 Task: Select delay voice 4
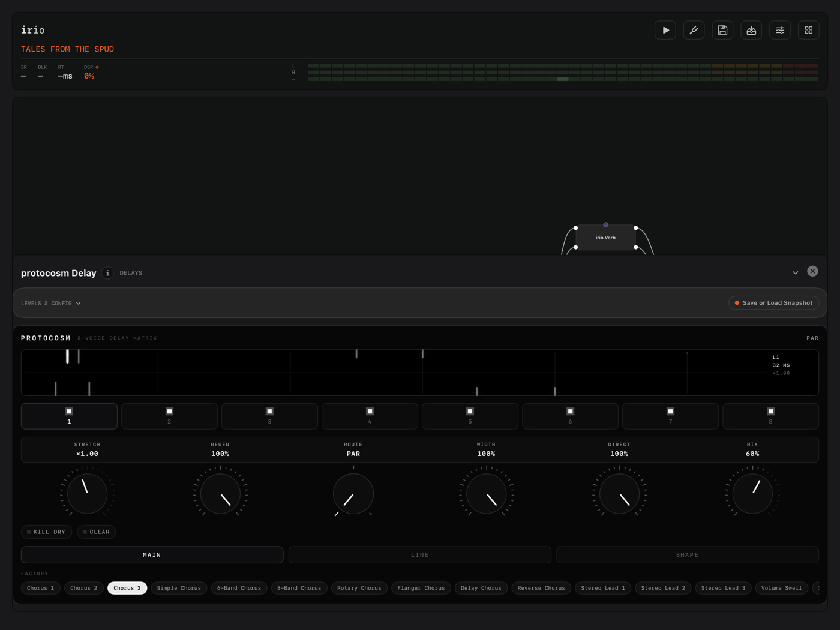pos(370,416)
